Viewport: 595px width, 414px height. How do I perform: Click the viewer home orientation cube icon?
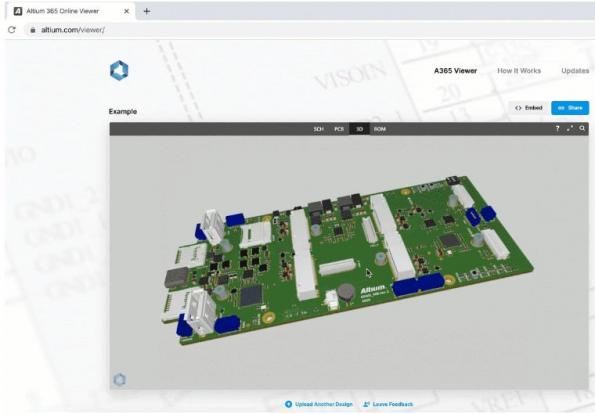[120, 379]
